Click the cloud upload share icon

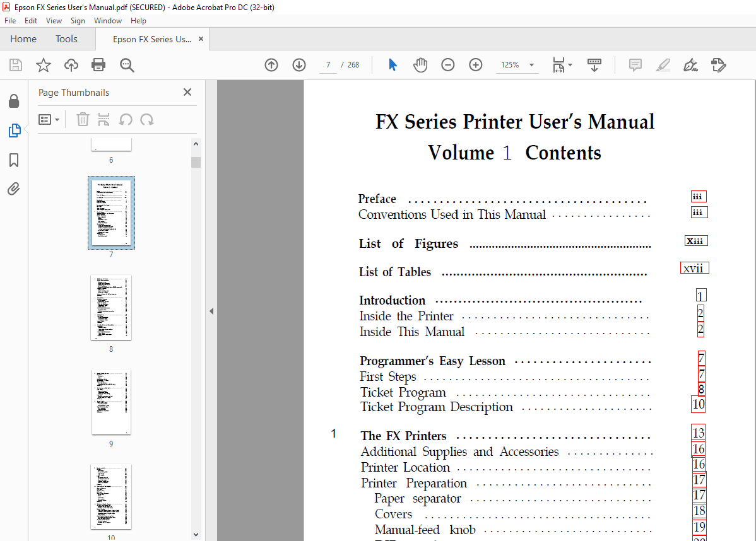pos(71,65)
